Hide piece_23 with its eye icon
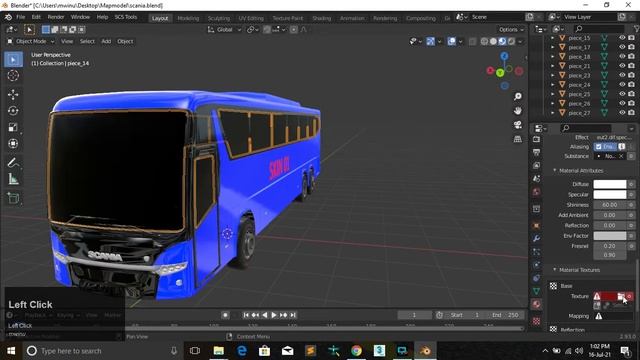 (x=622, y=75)
